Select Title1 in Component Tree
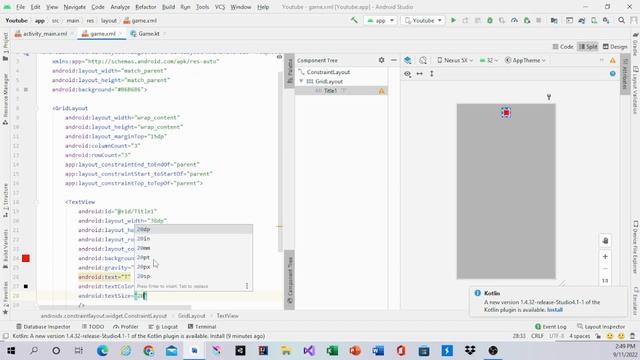This screenshot has height=360, width=640. (x=330, y=91)
